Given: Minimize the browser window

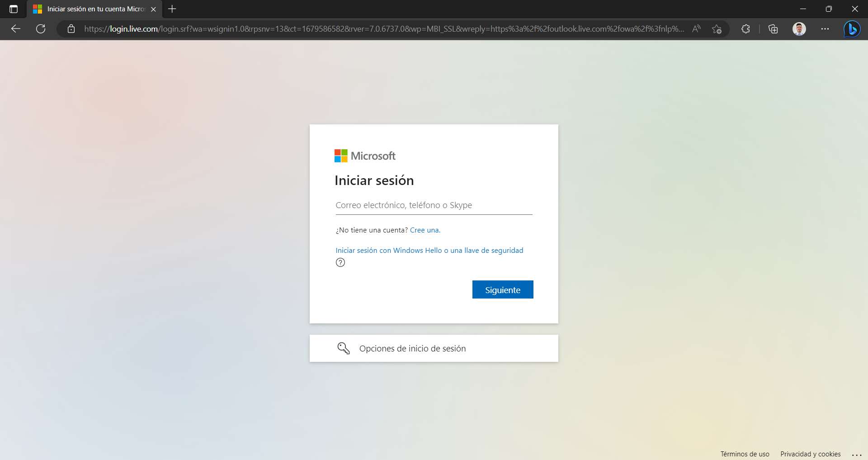Looking at the screenshot, I should click(x=803, y=9).
